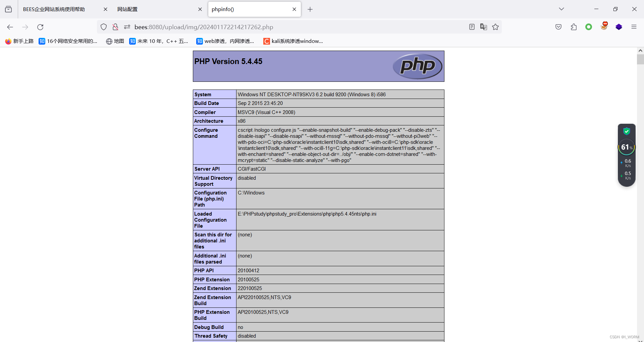The image size is (644, 342).
Task: Open the 未来 10 年 C++ bookmark
Action: 159,41
